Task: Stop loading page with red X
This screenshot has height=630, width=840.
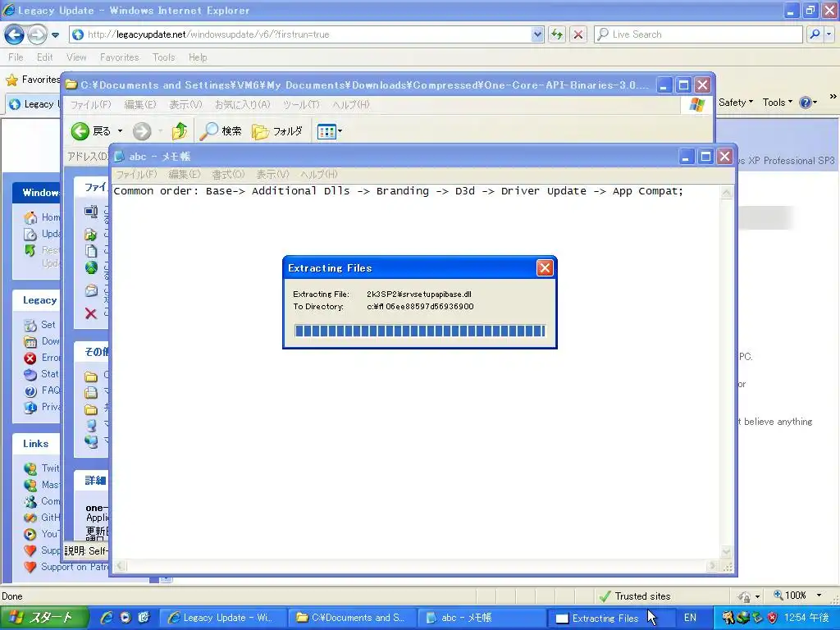Action: pyautogui.click(x=578, y=34)
